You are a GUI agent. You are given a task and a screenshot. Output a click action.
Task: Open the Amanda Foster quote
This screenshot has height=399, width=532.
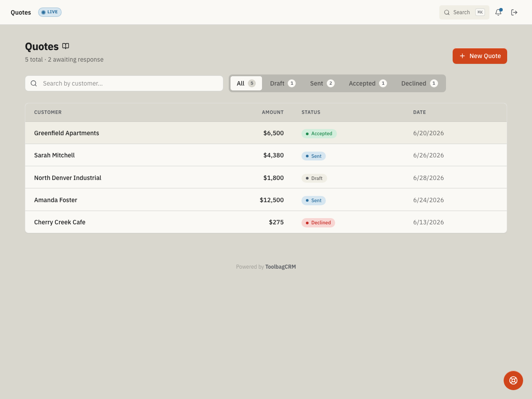[266, 200]
